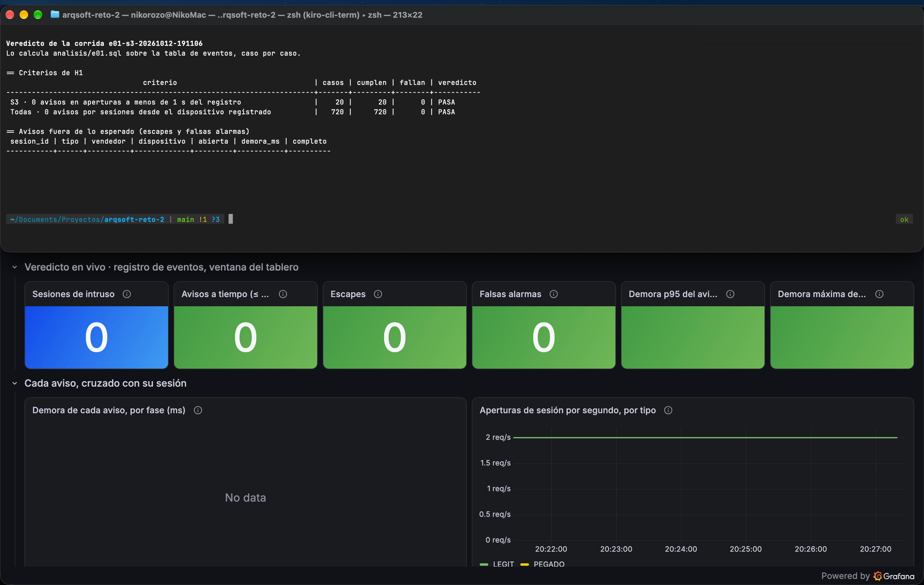
Task: Click the 20:27:00 time axis label
Action: point(875,549)
